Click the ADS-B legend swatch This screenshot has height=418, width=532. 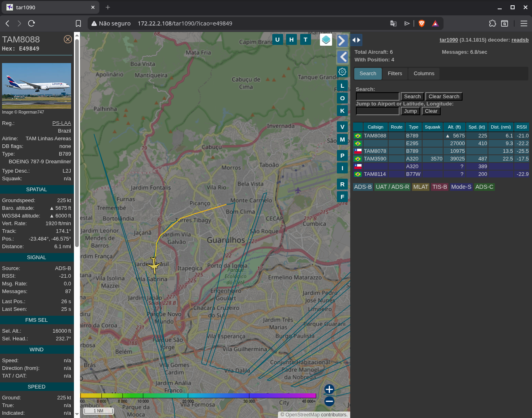pyautogui.click(x=363, y=187)
